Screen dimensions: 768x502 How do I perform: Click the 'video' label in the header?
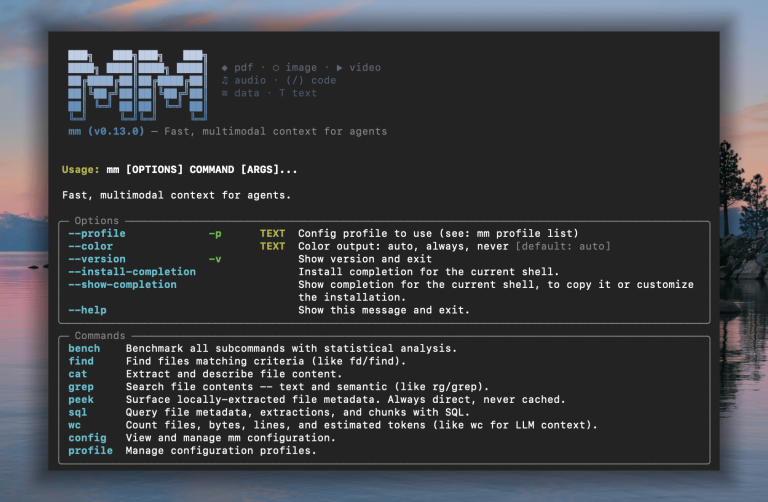[365, 68]
